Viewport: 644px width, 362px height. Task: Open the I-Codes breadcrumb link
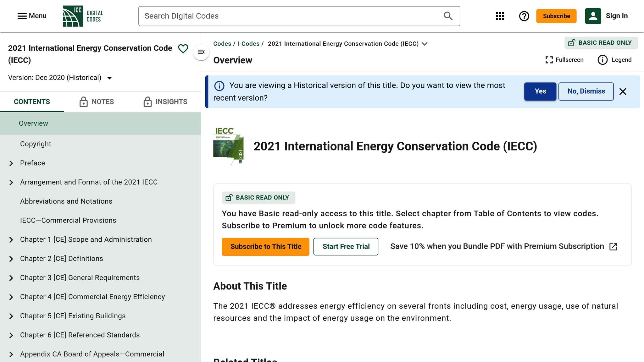[248, 44]
